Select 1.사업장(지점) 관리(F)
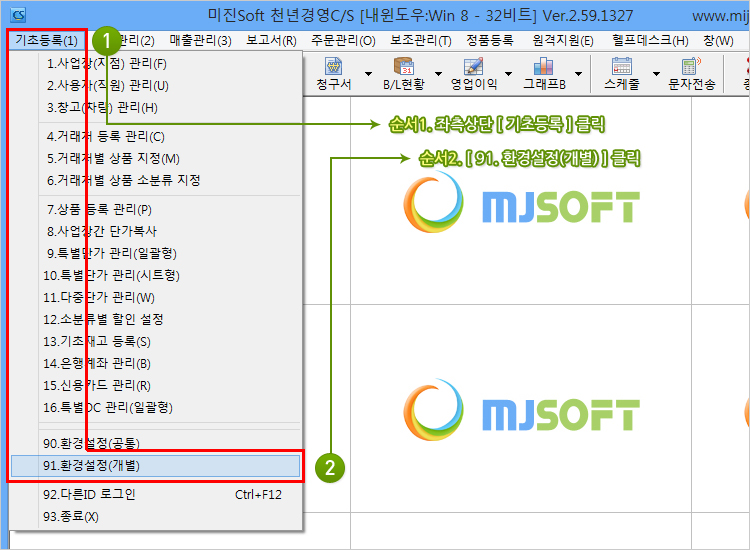 coord(156,64)
